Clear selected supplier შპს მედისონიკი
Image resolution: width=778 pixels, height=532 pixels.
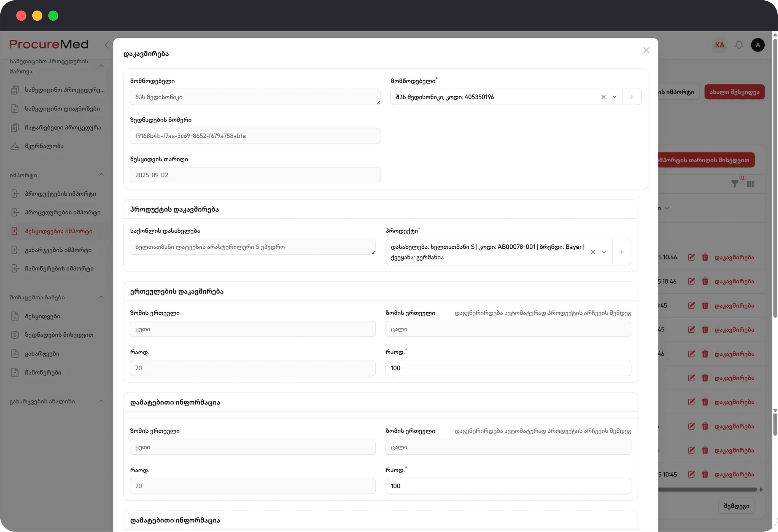603,97
